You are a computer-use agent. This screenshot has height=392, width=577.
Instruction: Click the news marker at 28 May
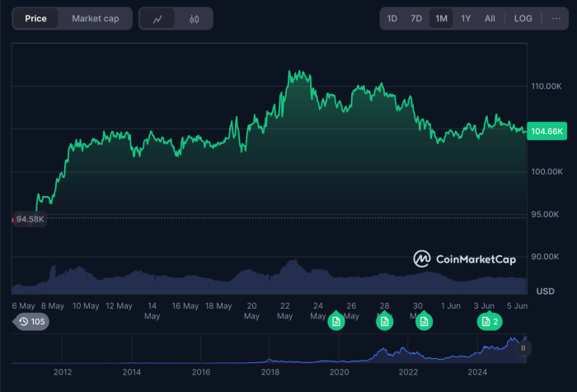click(x=384, y=321)
